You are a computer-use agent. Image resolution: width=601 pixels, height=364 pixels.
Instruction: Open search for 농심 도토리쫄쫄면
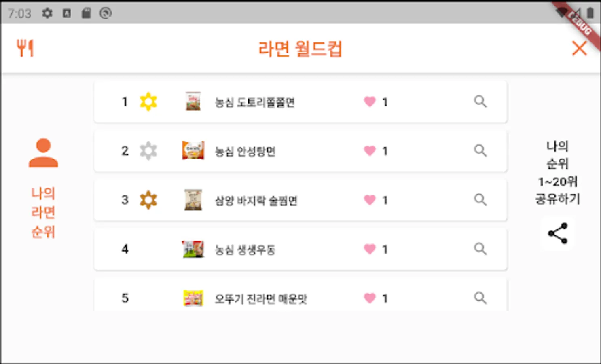click(x=480, y=102)
